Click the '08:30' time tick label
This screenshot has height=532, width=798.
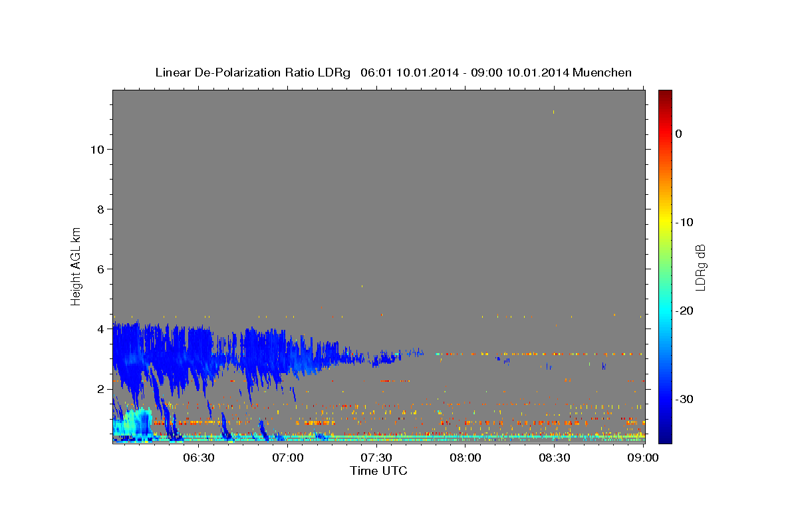(x=554, y=458)
